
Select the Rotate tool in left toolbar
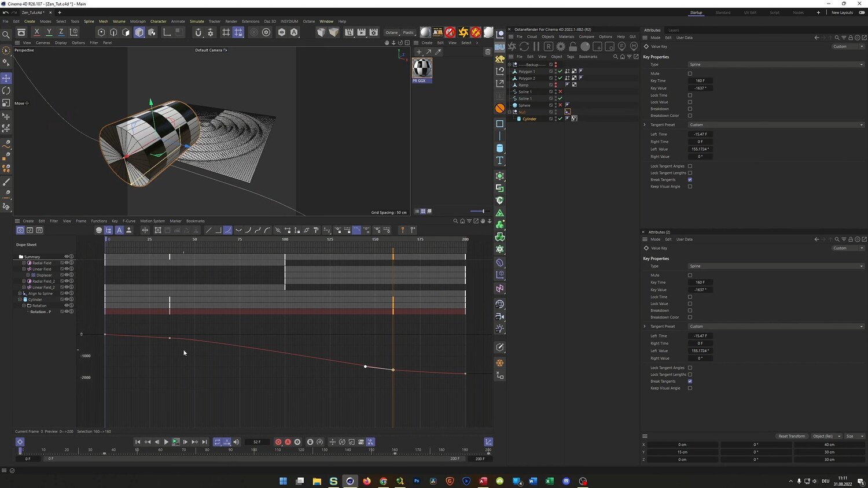[x=6, y=91]
